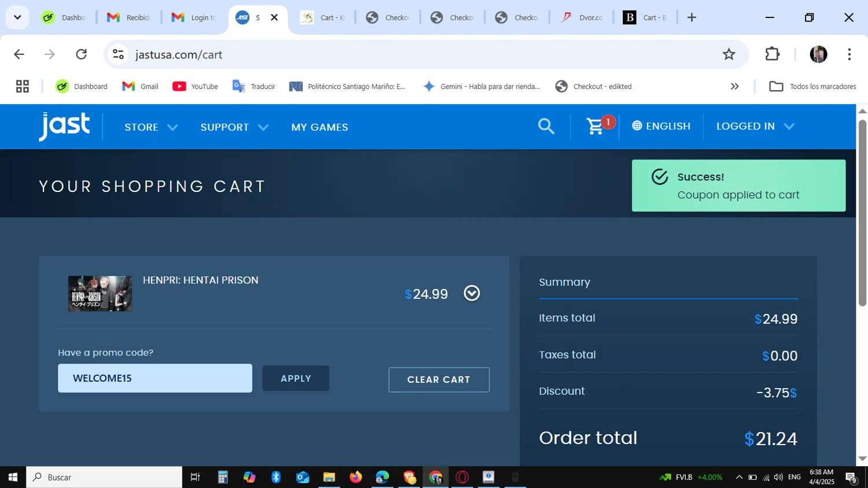The image size is (868, 488).
Task: Bookmark this page with the star icon
Action: (x=729, y=54)
